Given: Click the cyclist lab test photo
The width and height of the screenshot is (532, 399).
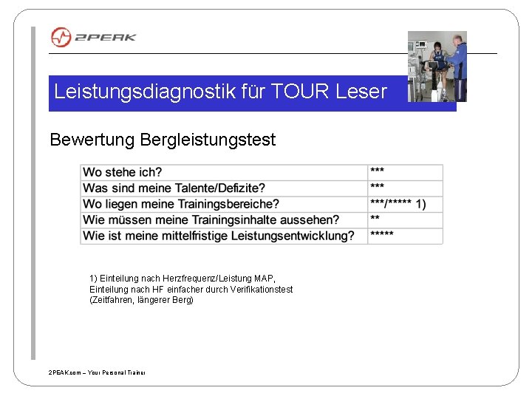Looking at the screenshot, I should (x=437, y=66).
